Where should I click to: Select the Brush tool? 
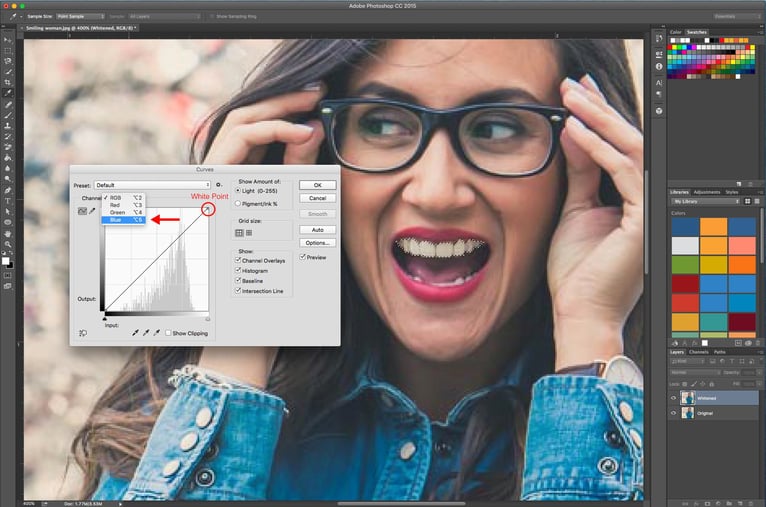pos(7,115)
